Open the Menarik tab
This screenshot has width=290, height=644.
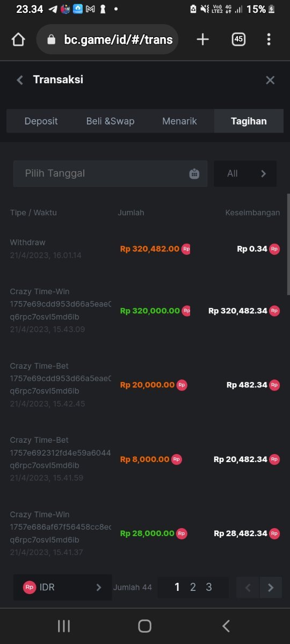coord(179,121)
